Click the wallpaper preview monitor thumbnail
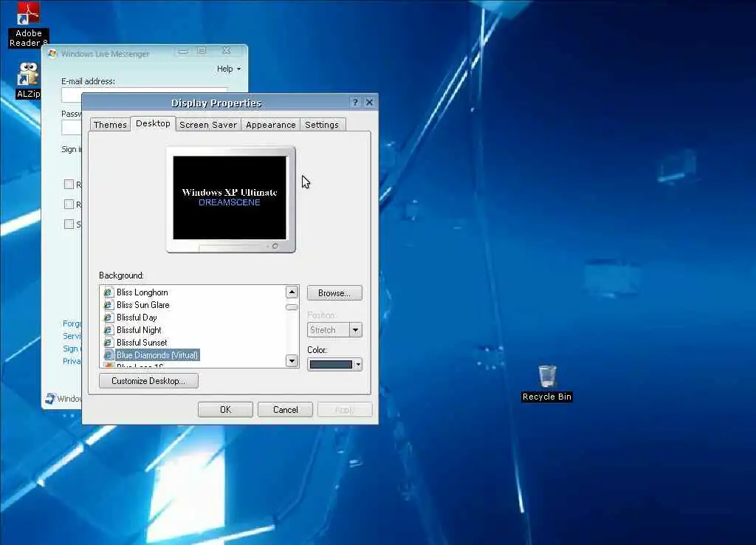Screen dimensions: 756x545 pyautogui.click(x=230, y=199)
